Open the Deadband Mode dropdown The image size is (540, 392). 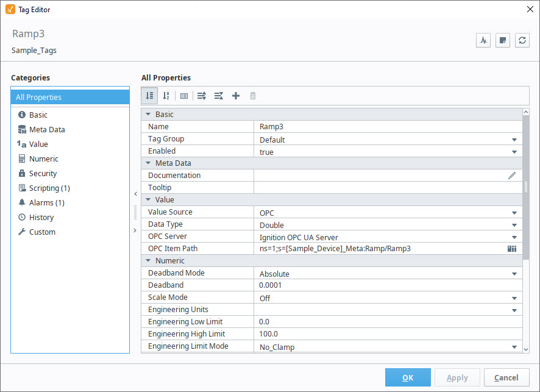click(514, 274)
